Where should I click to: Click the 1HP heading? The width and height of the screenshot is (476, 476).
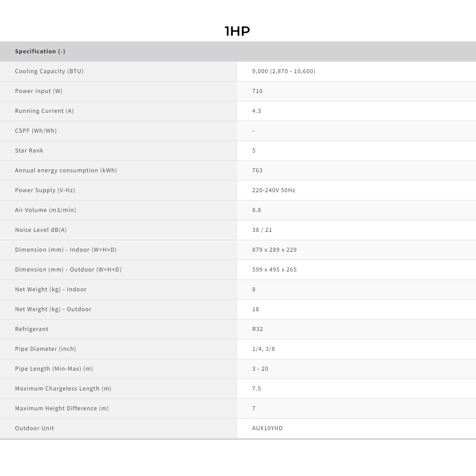tap(237, 31)
